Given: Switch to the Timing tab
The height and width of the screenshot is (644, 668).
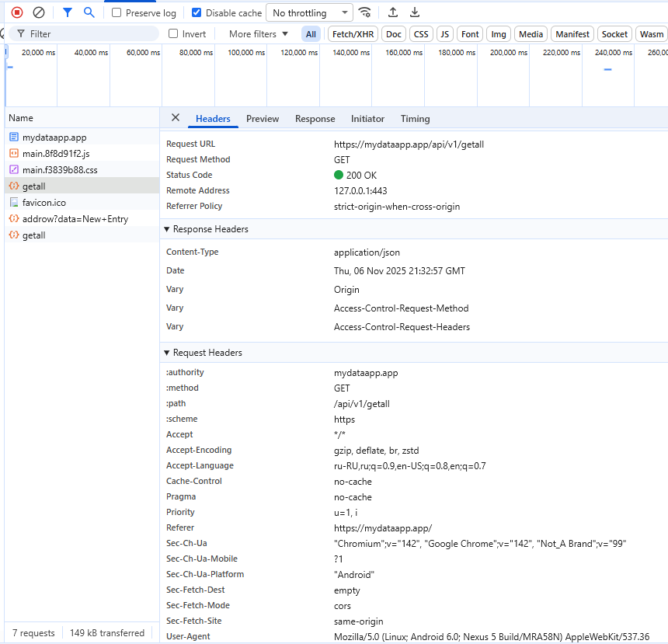Looking at the screenshot, I should point(415,119).
